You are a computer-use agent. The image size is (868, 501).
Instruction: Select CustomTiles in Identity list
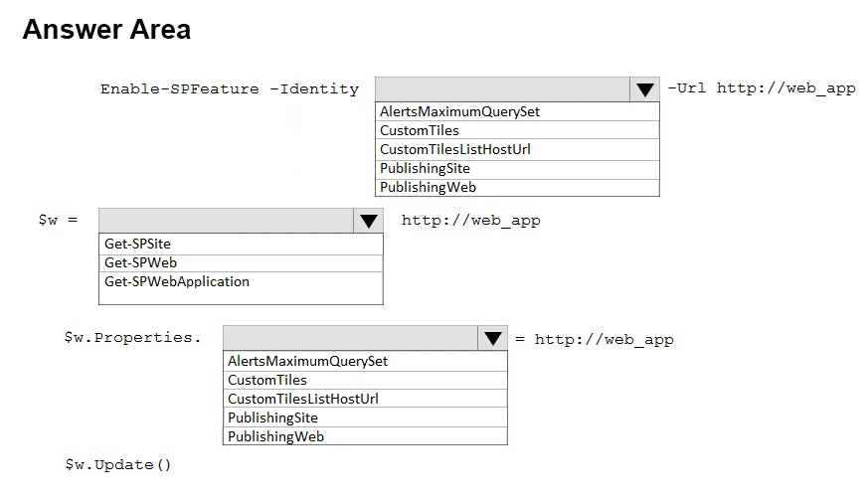[x=420, y=130]
